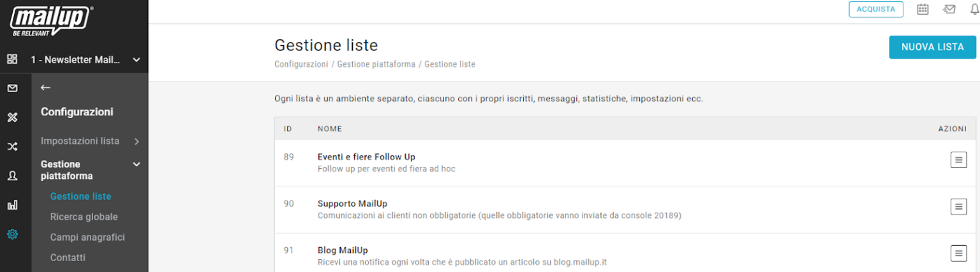Click the NUOVA LISTA button

[x=932, y=47]
